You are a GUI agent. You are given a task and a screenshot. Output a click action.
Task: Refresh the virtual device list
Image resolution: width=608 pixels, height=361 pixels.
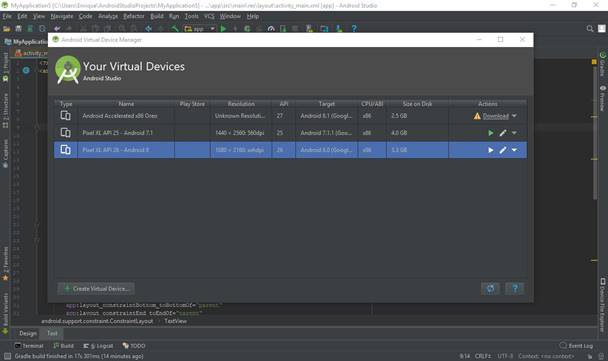coord(490,288)
